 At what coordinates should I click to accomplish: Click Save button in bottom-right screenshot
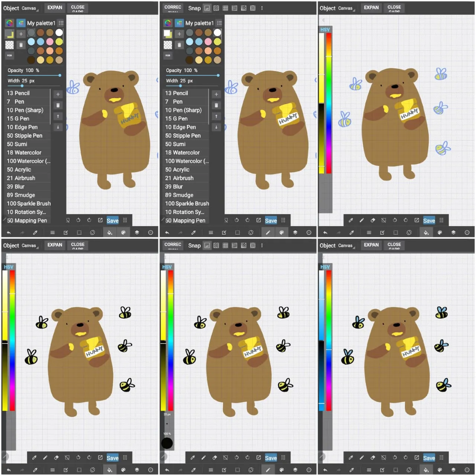429,458
